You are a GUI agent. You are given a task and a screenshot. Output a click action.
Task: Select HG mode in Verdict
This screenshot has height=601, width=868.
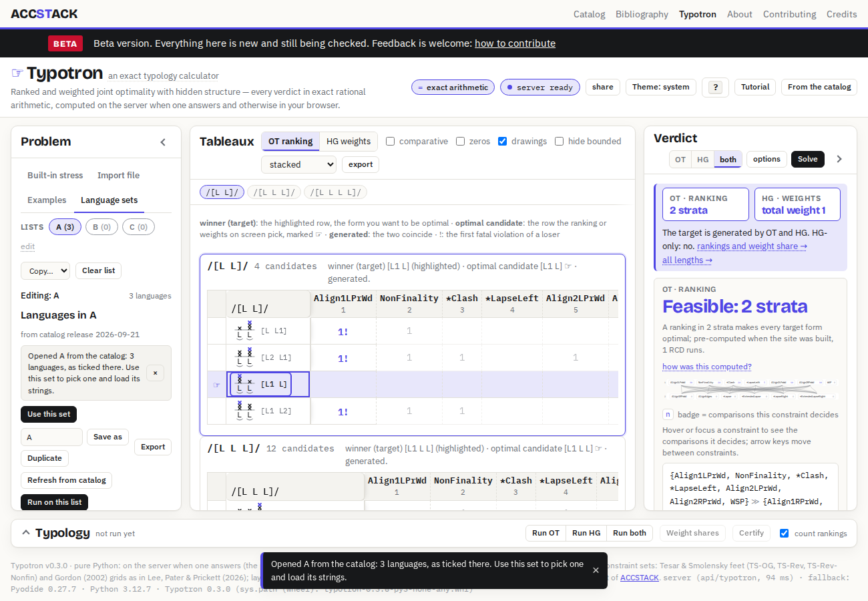tap(703, 159)
